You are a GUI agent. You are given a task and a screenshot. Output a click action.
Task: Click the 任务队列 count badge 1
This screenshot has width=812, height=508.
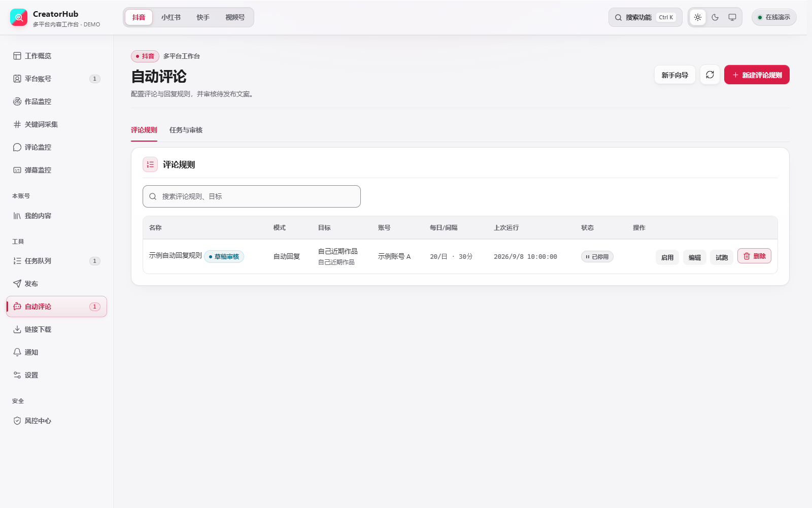(95, 261)
